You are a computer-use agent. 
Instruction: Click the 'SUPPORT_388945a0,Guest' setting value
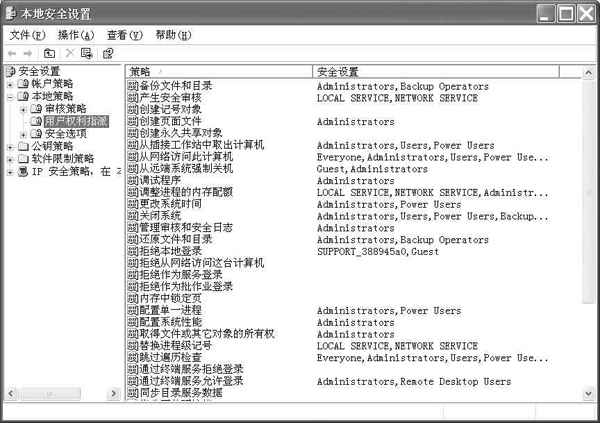pos(378,252)
